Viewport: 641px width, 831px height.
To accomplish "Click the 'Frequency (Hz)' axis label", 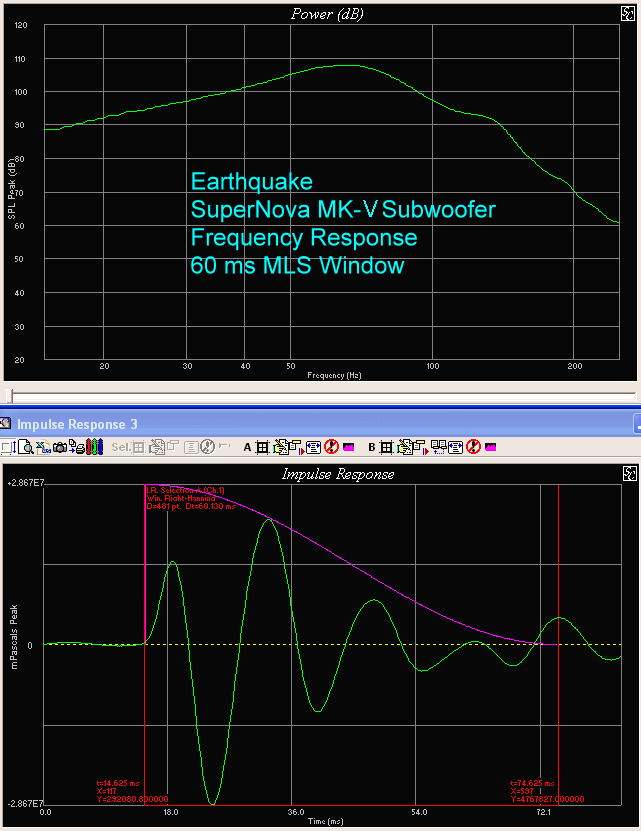I will 334,375.
